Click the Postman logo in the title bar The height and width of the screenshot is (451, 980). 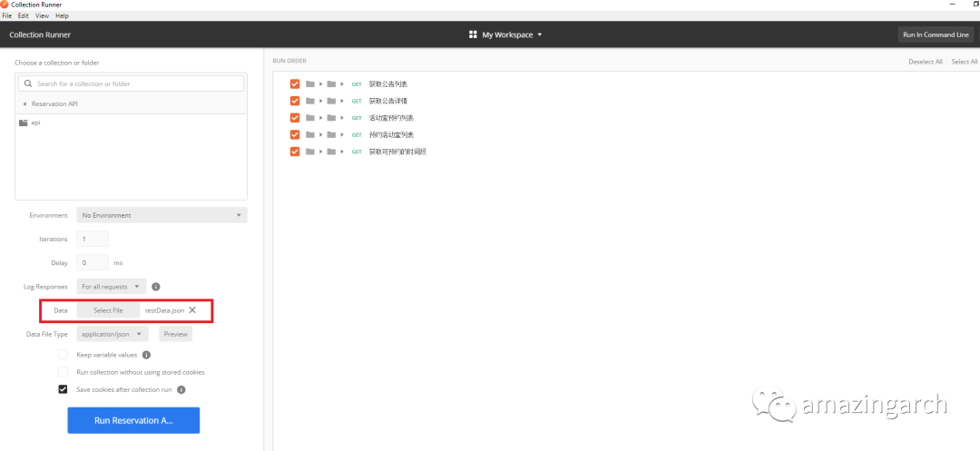[5, 5]
